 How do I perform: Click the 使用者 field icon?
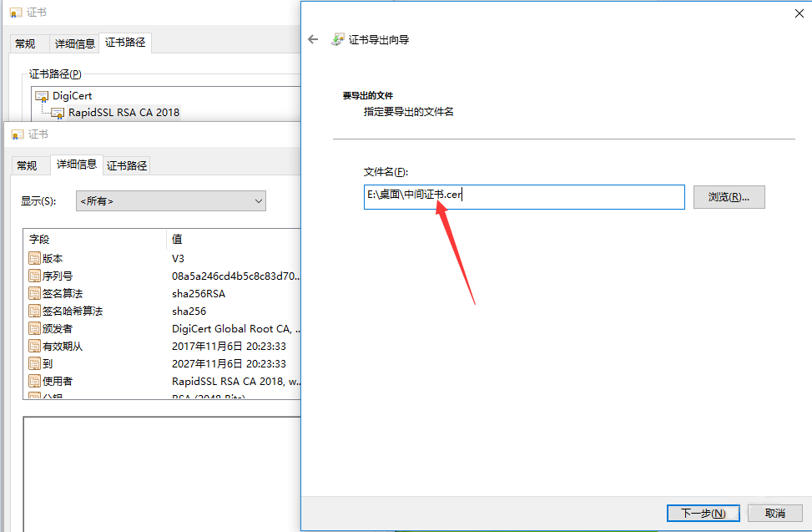point(34,381)
